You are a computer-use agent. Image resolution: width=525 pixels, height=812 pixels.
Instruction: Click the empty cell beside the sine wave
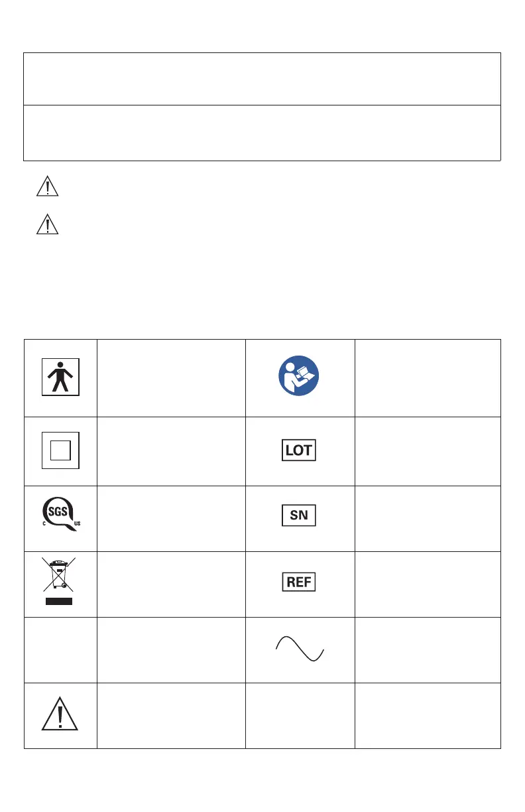[x=428, y=649]
